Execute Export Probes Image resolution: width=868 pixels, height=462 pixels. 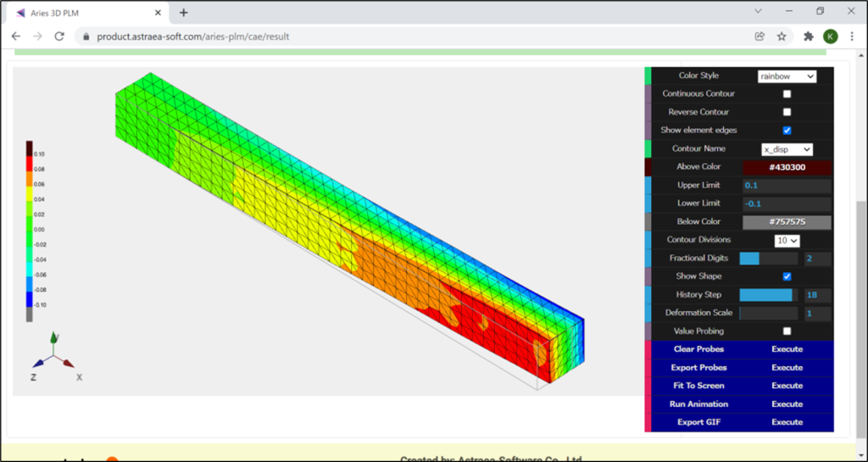787,367
